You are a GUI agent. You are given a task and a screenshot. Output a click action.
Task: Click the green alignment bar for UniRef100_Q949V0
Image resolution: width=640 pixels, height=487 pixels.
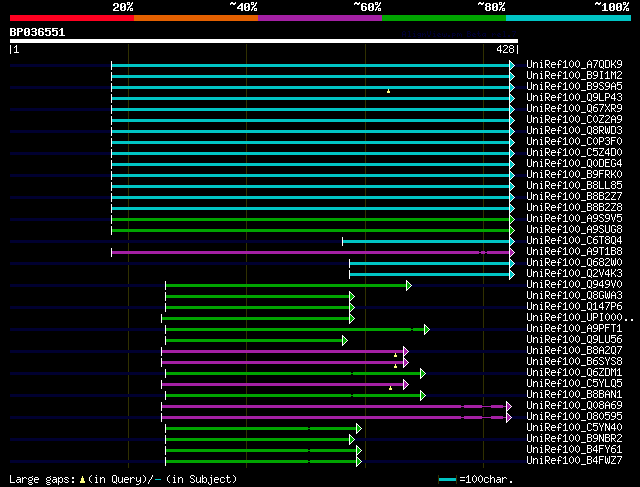(x=286, y=285)
